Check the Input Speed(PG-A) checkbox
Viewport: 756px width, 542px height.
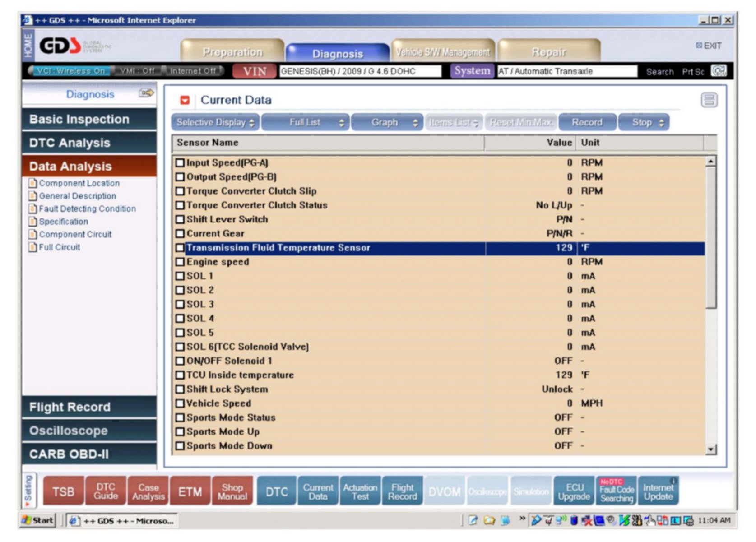[180, 162]
